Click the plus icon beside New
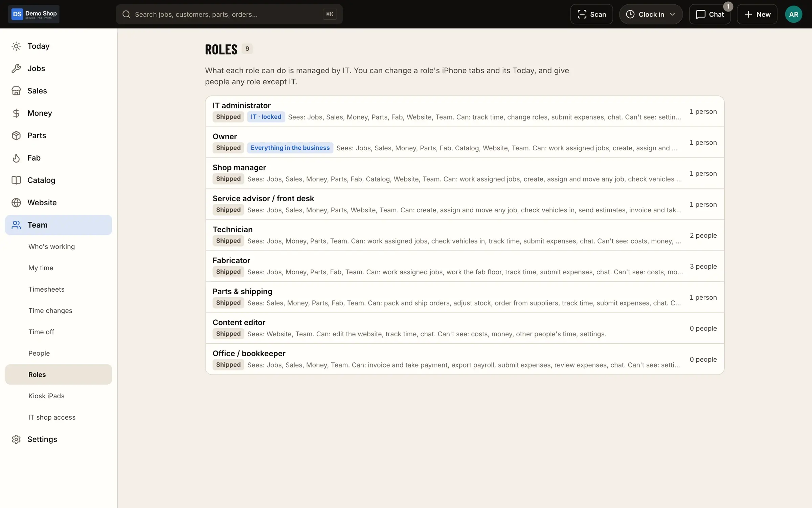812x508 pixels. [748, 14]
